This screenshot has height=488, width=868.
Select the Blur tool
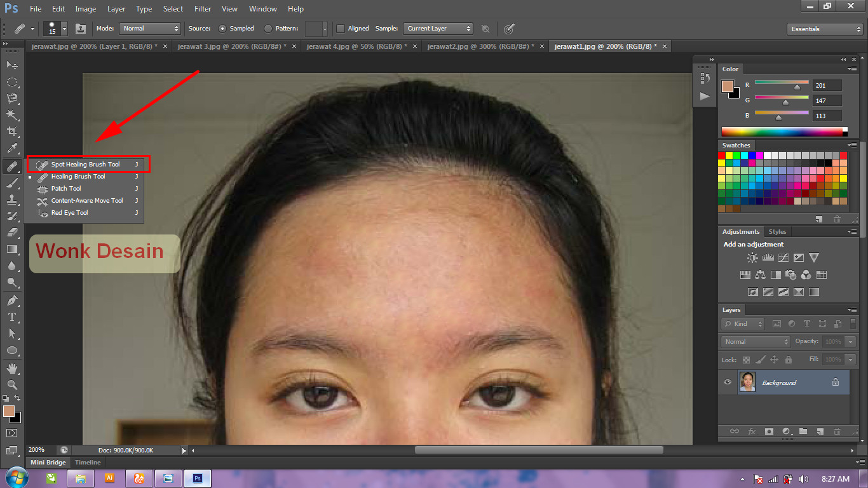(12, 266)
